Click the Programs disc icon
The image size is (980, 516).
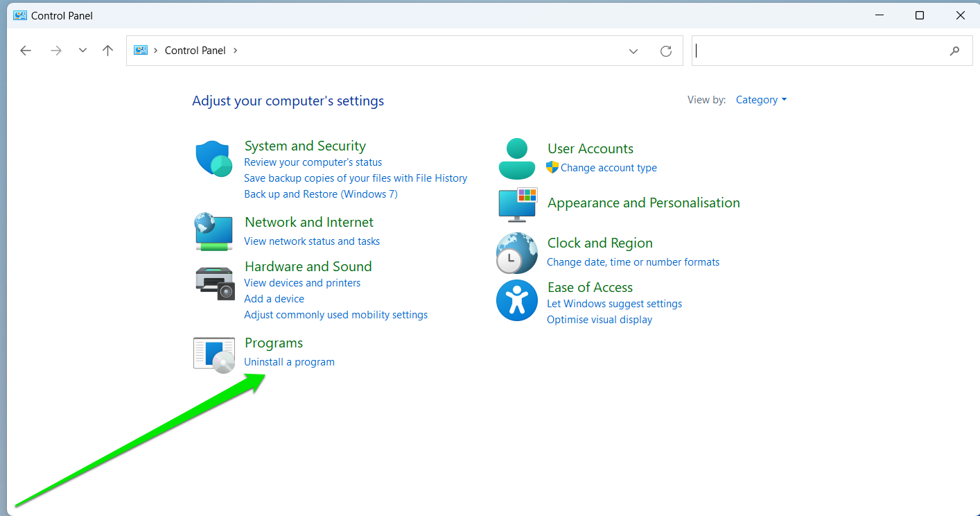214,355
